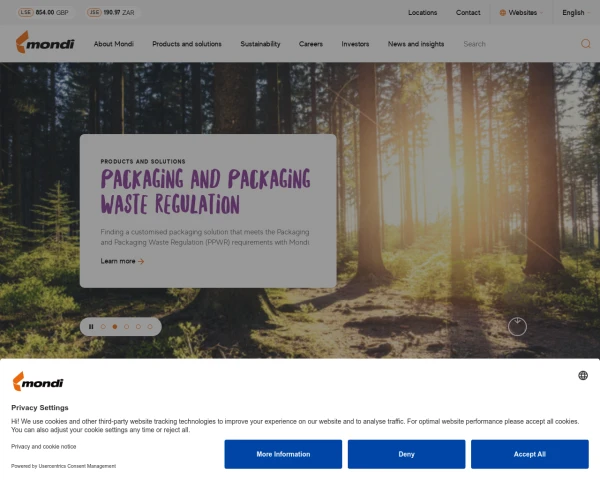600x480 pixels.
Task: Open the Websites dropdown
Action: 521,13
